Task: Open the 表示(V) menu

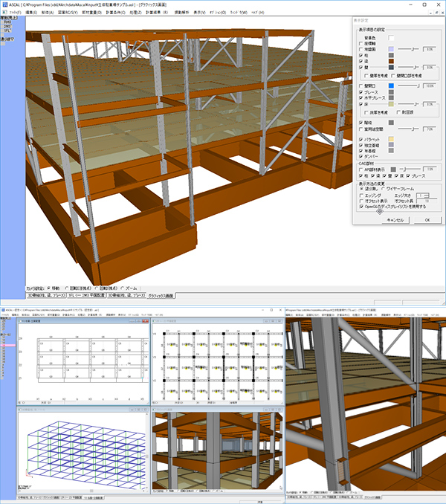Action: [x=198, y=13]
